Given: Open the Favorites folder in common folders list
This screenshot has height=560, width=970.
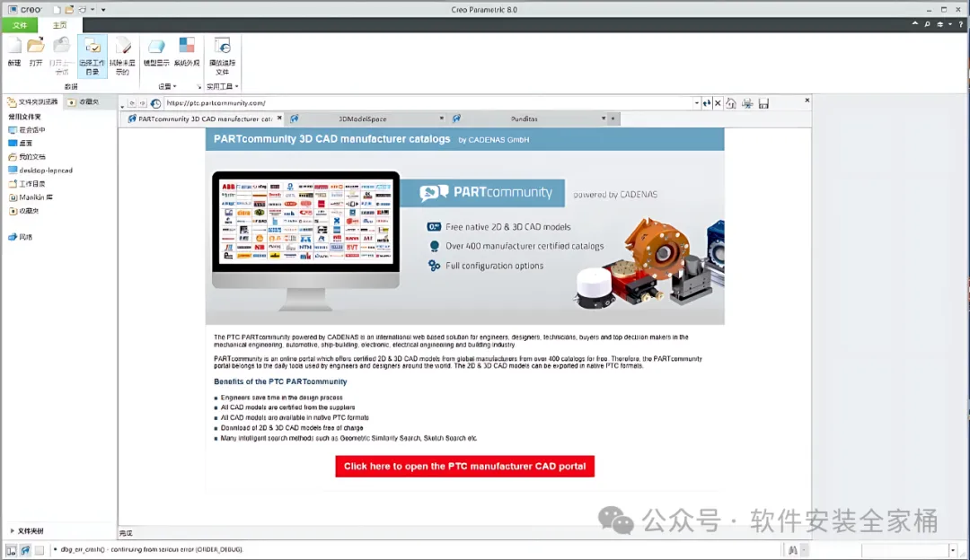Looking at the screenshot, I should tap(23, 212).
